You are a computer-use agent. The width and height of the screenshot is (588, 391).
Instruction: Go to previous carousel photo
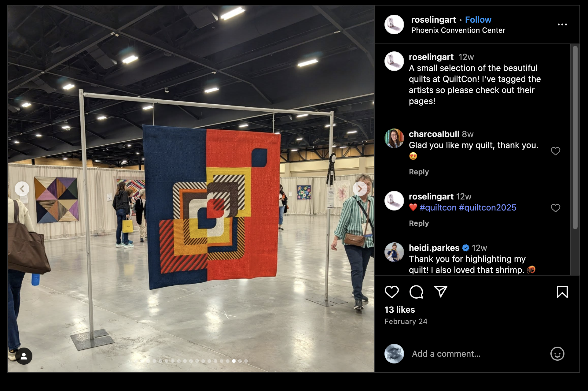(x=22, y=189)
